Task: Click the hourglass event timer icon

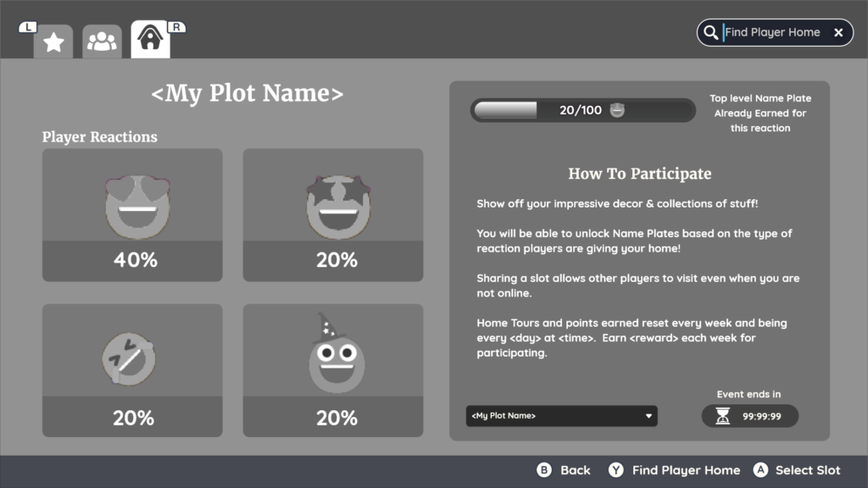Action: pyautogui.click(x=722, y=416)
